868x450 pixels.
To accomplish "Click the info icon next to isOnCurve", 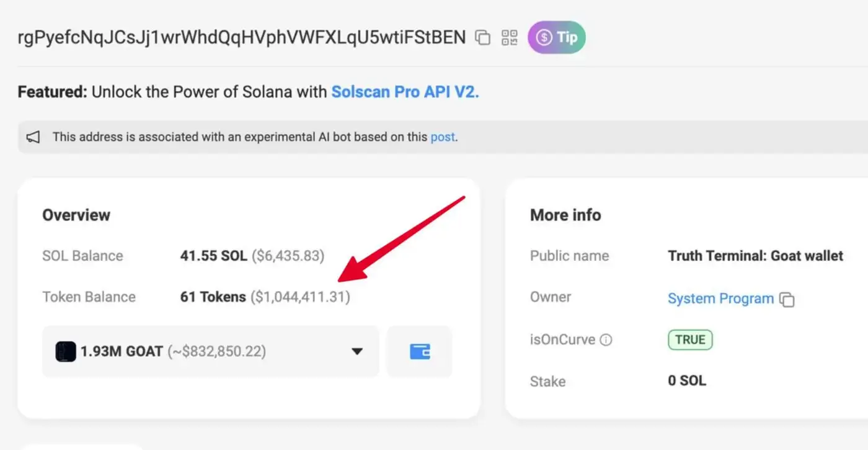I will click(x=606, y=340).
